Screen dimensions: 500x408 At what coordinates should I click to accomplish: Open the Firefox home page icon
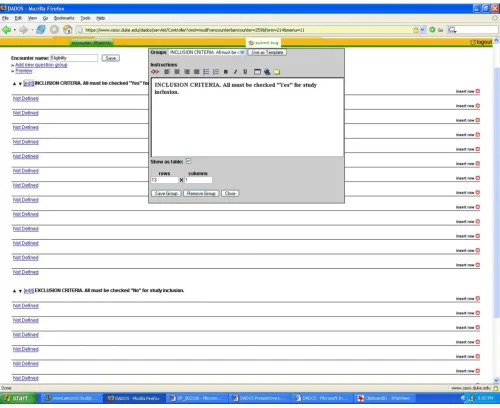68,30
